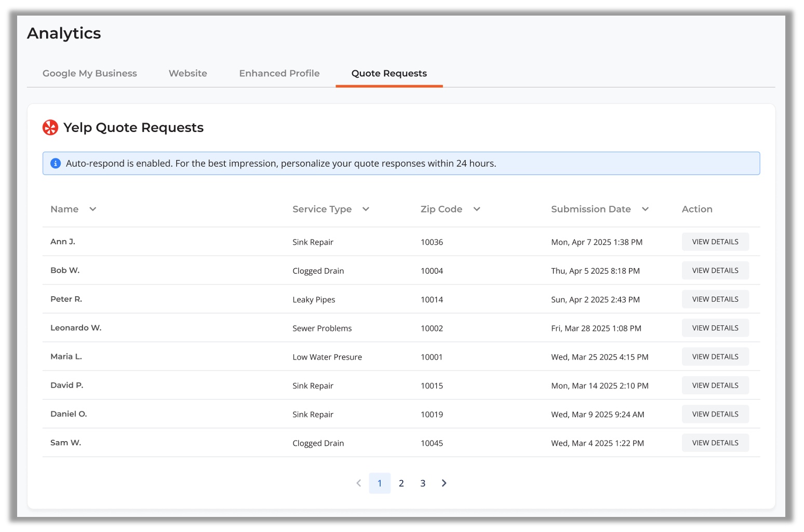Open View Details for Peter R.
Image resolution: width=804 pixels, height=532 pixels.
[715, 299]
